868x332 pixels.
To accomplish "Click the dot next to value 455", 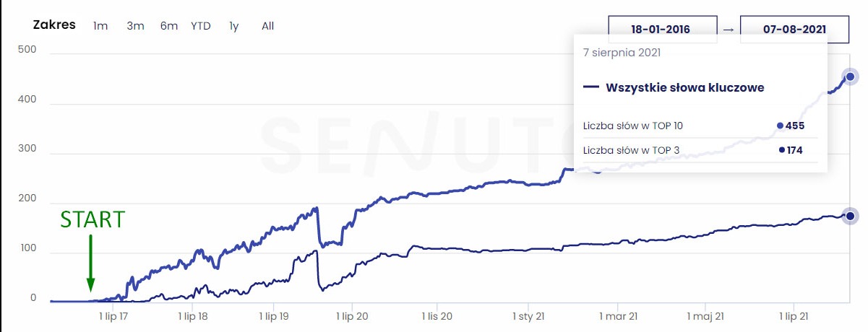I will pos(780,126).
